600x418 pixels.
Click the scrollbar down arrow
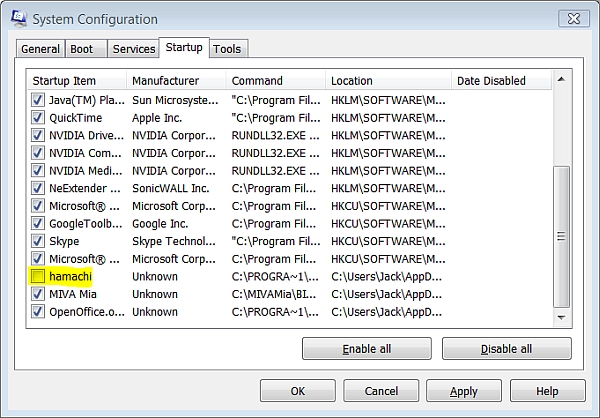coord(561,318)
